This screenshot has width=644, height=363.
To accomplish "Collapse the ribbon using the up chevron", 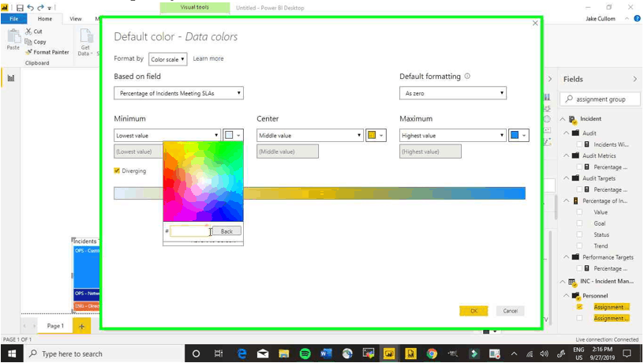I will click(x=627, y=18).
